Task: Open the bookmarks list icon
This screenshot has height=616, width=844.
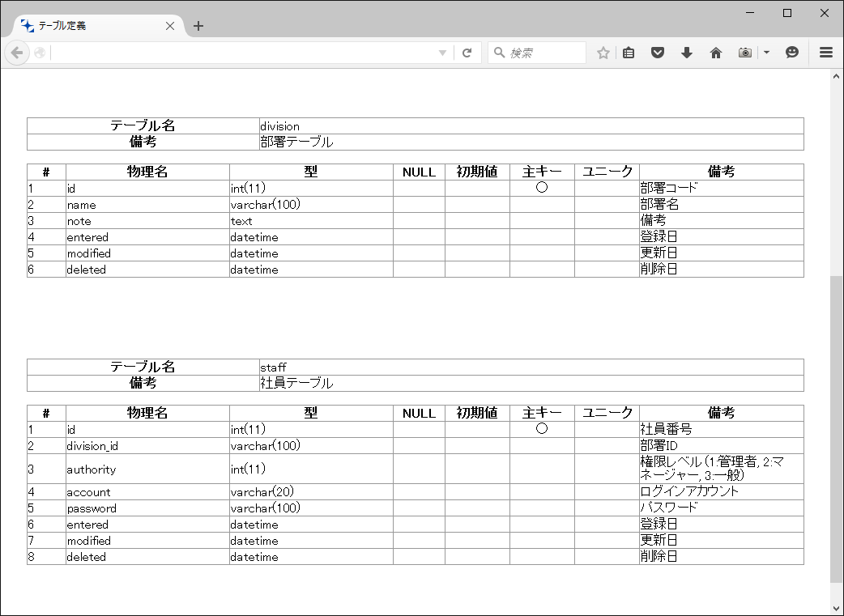Action: point(629,53)
